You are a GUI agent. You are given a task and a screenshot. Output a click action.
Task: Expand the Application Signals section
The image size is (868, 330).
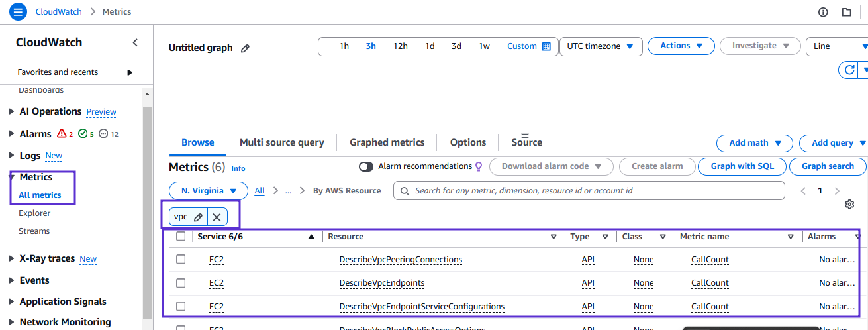pyautogui.click(x=11, y=302)
